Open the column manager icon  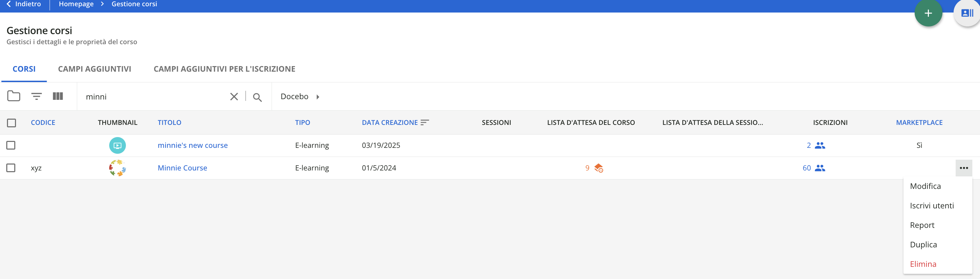coord(58,96)
